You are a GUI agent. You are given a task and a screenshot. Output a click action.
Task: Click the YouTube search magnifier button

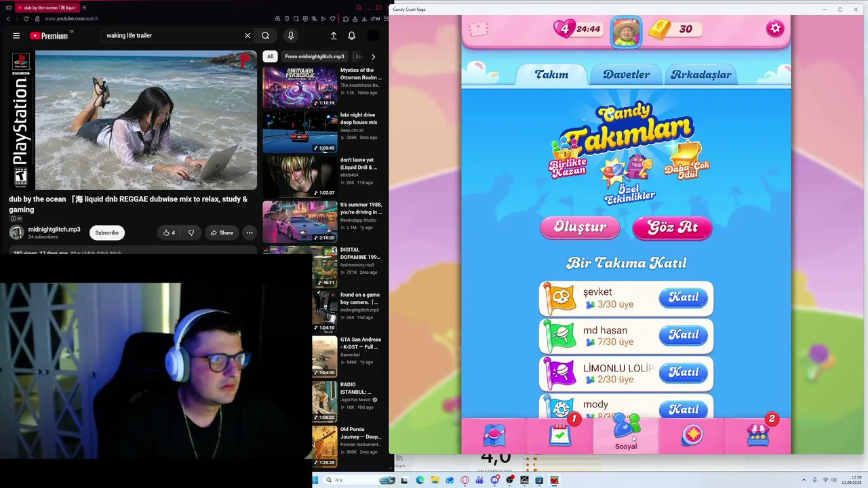point(266,35)
